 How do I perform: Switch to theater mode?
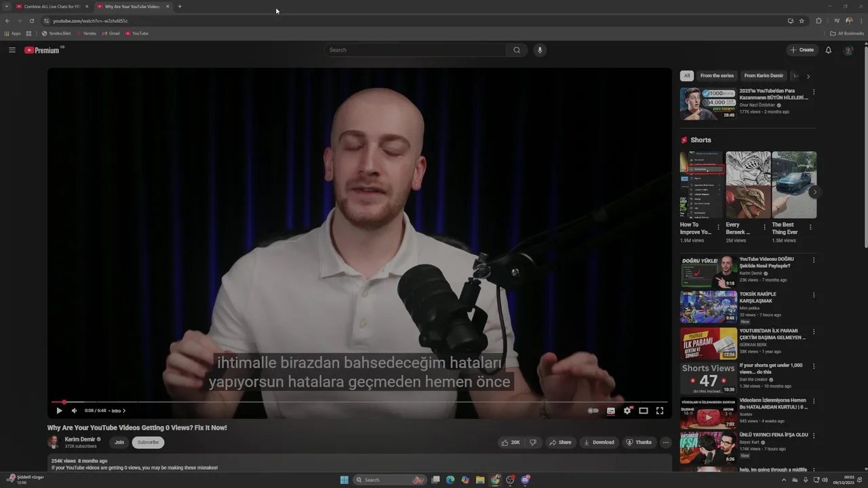(644, 411)
